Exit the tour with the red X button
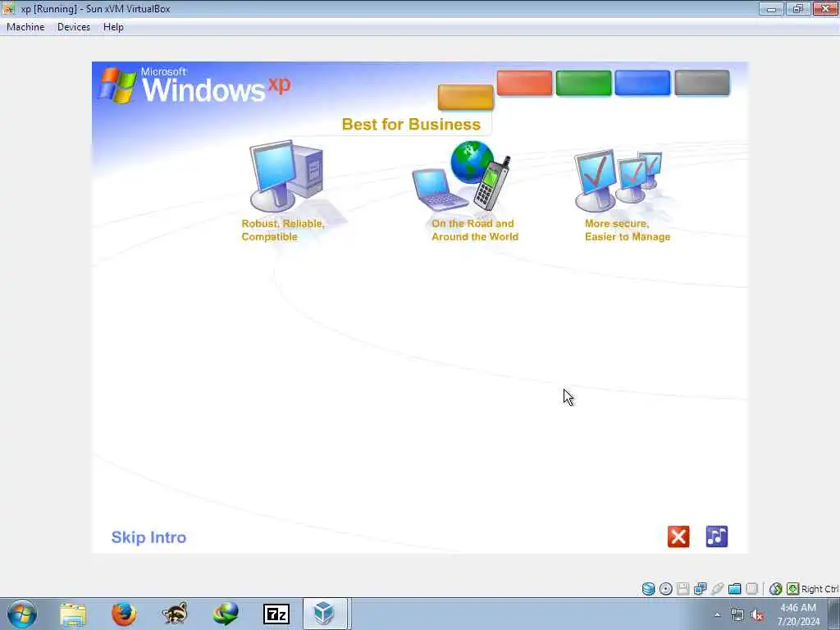The height and width of the screenshot is (630, 840). point(678,536)
